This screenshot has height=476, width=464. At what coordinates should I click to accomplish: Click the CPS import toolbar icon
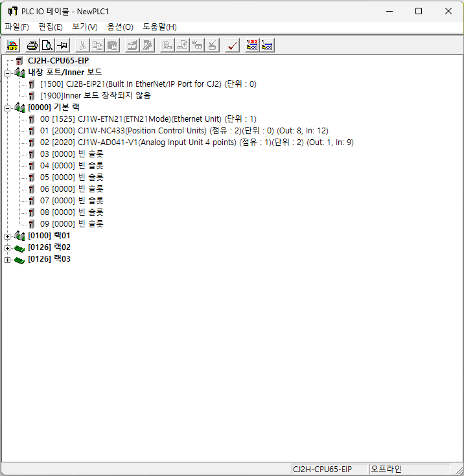point(13,45)
